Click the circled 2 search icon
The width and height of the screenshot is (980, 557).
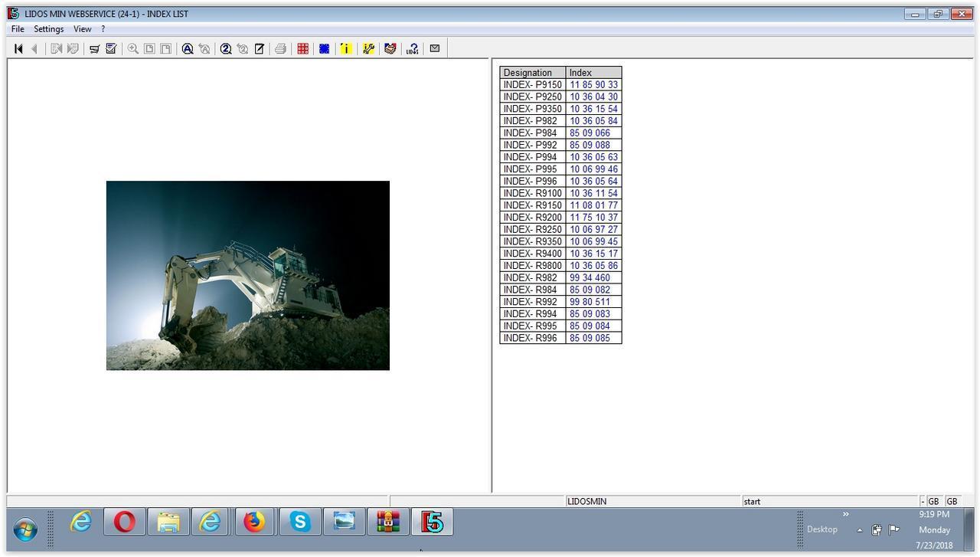coord(226,49)
